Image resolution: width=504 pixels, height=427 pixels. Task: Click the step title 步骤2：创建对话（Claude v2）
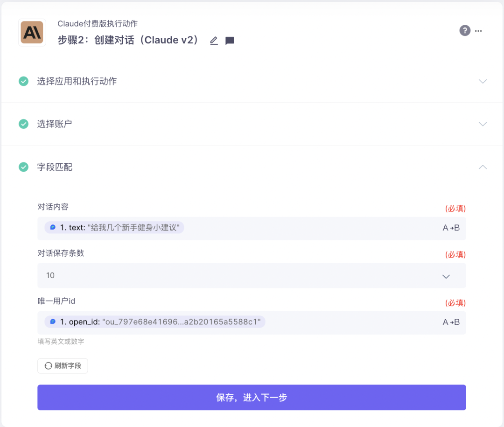129,40
